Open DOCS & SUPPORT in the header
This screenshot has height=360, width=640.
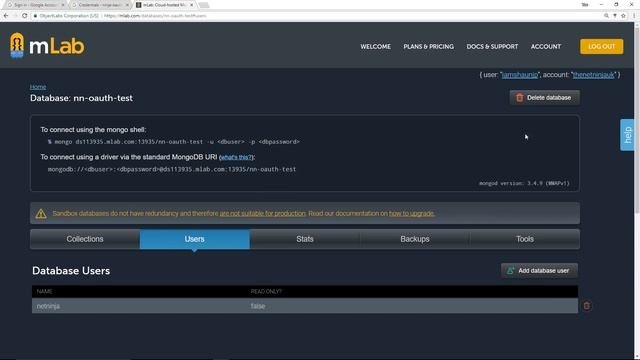pyautogui.click(x=492, y=47)
